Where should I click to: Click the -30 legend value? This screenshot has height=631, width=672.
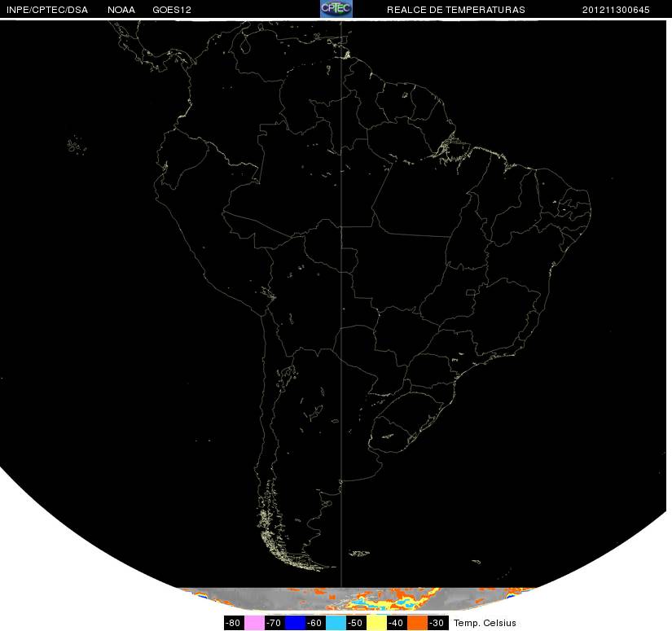click(x=437, y=623)
